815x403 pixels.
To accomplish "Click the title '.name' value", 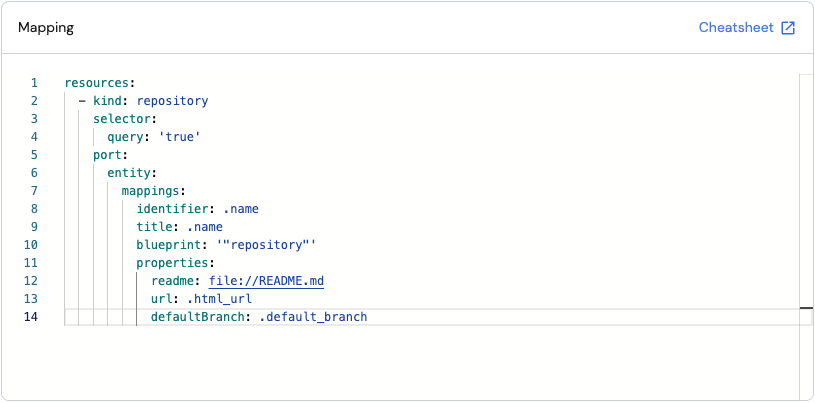I will (205, 227).
